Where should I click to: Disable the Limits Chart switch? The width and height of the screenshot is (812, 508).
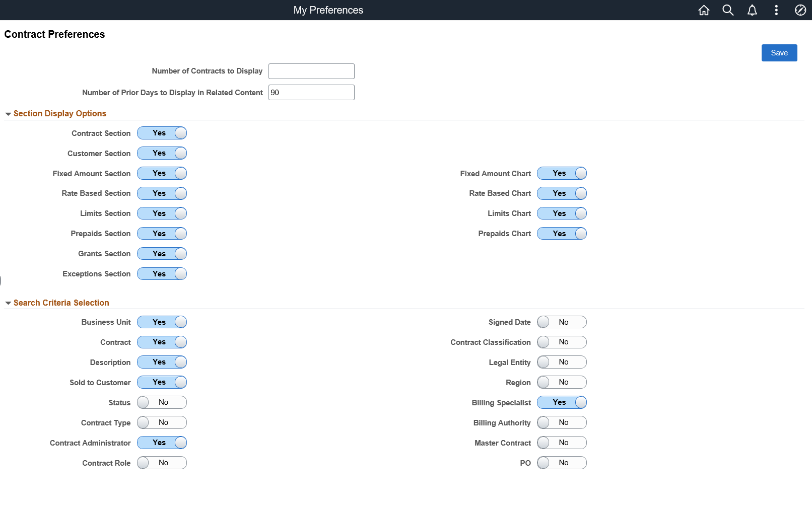(x=562, y=213)
